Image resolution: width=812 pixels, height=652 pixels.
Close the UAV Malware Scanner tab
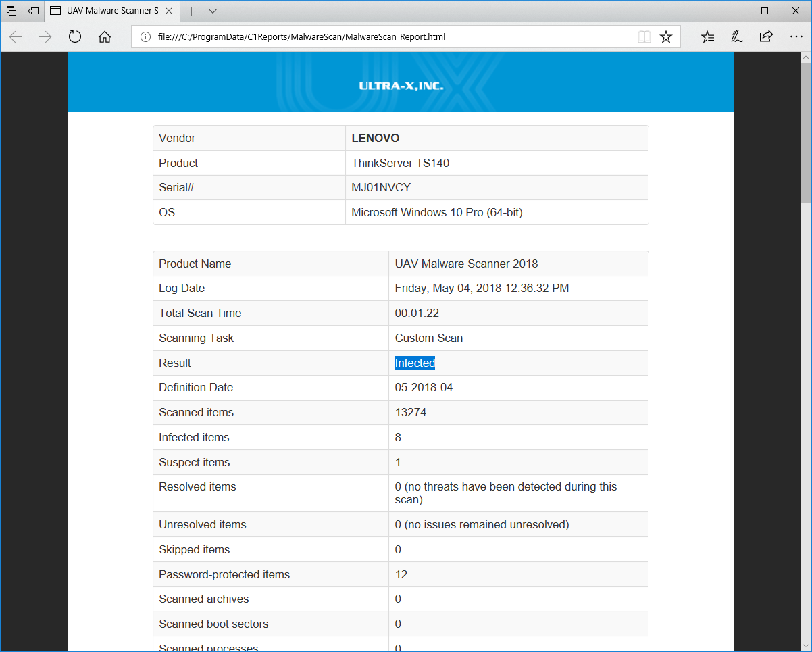click(170, 11)
